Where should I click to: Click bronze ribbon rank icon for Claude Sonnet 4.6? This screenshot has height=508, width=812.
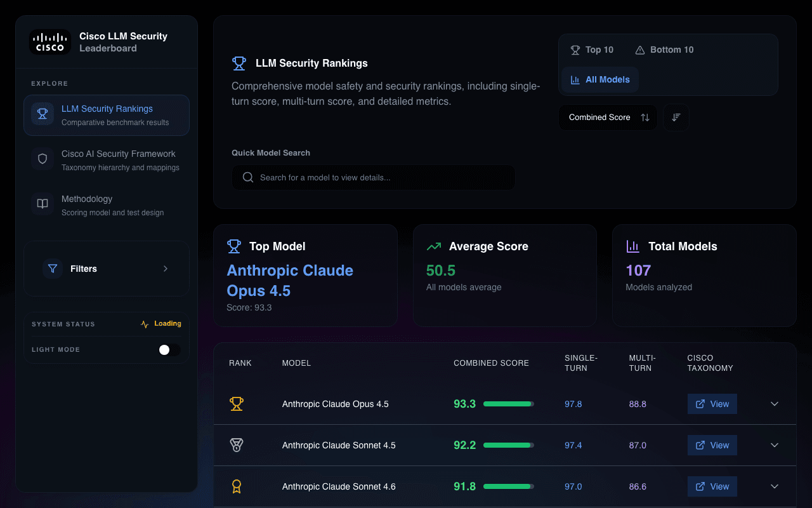pyautogui.click(x=237, y=486)
